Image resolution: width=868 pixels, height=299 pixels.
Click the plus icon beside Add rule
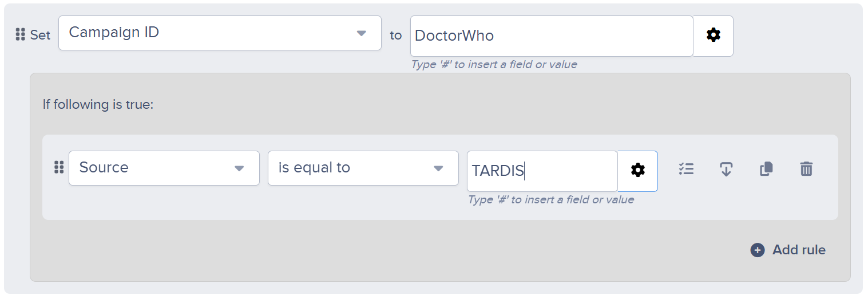(758, 250)
